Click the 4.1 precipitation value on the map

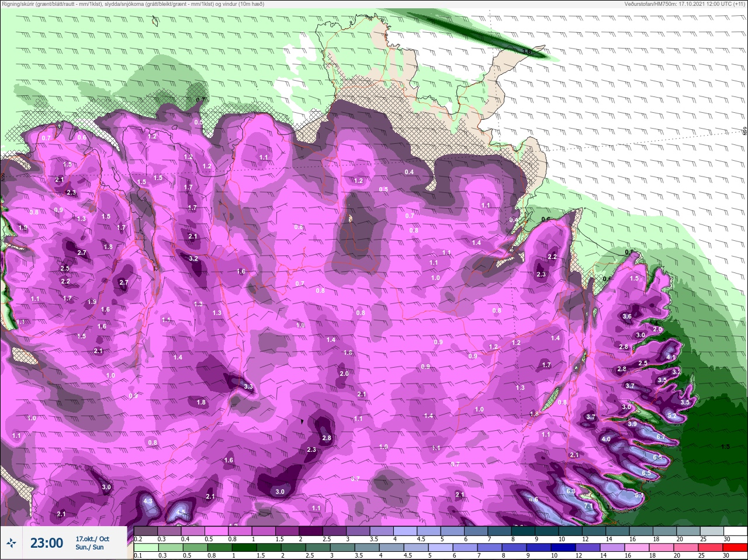pos(671,358)
